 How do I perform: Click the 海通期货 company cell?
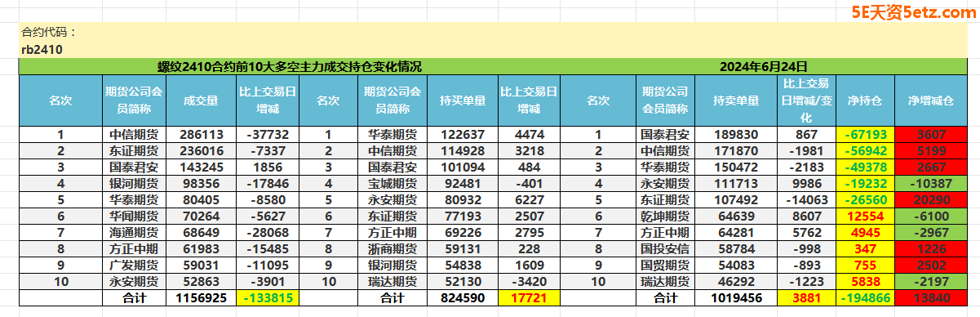134,232
